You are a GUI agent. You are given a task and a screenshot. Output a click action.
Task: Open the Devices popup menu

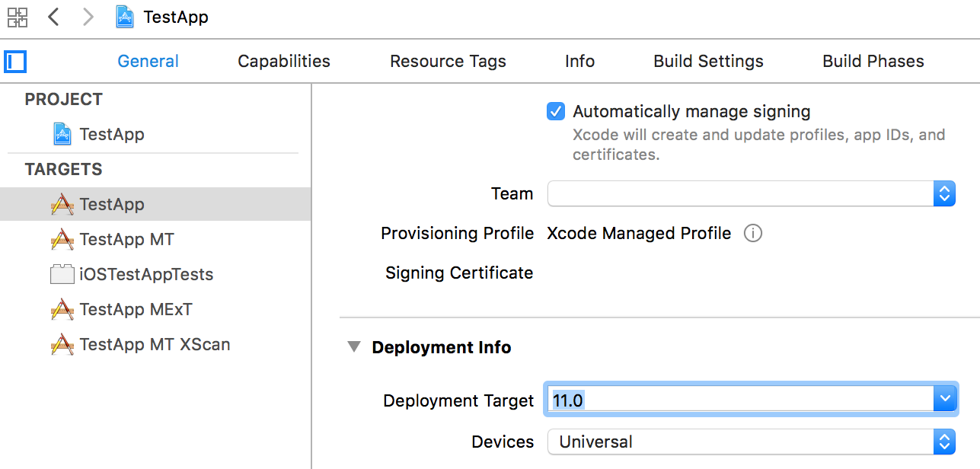(751, 442)
